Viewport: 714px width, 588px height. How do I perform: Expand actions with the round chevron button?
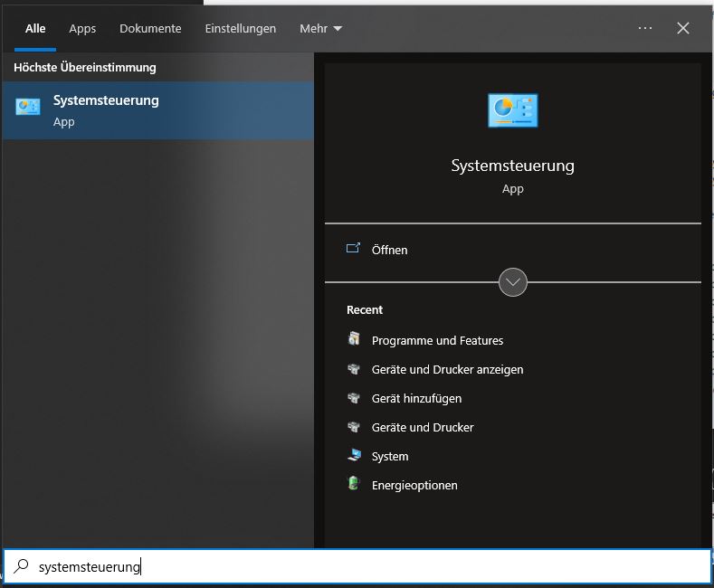513,282
